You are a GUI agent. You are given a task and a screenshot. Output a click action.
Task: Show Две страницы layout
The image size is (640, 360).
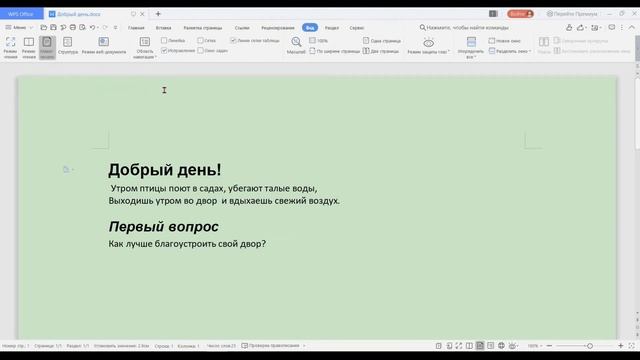(x=381, y=51)
